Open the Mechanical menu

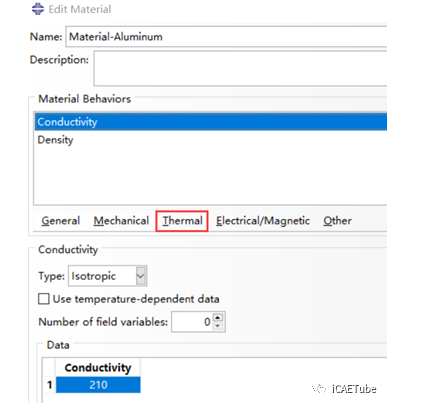[121, 221]
